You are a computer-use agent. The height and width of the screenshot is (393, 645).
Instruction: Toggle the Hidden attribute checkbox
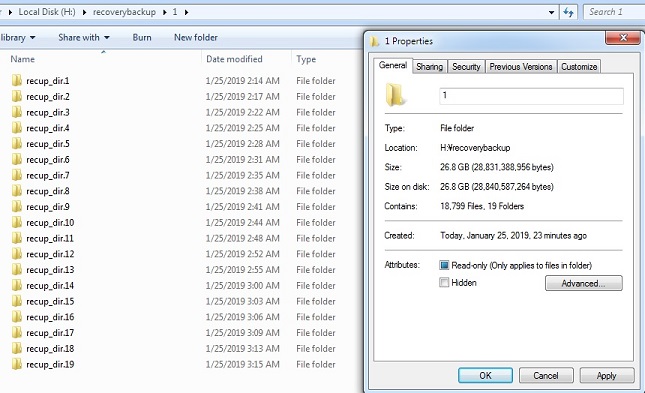click(x=444, y=282)
